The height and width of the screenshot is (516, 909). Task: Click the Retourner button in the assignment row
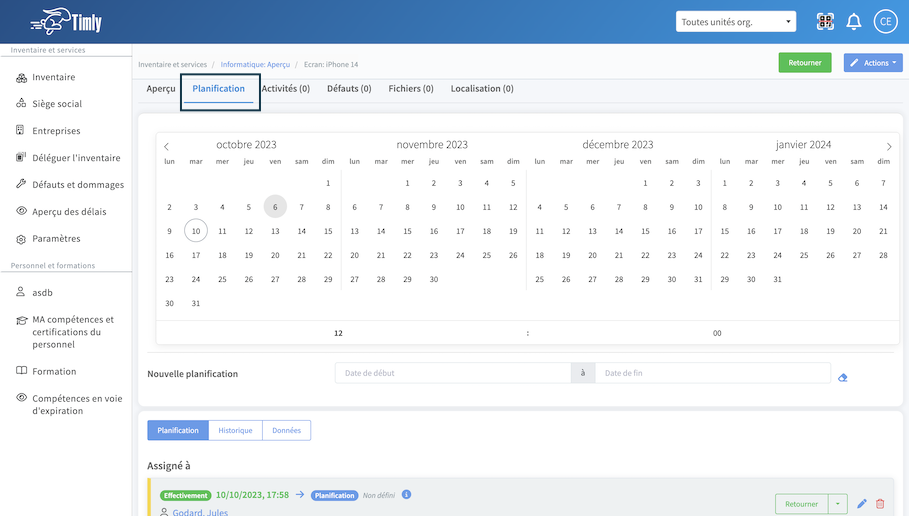[x=802, y=504]
